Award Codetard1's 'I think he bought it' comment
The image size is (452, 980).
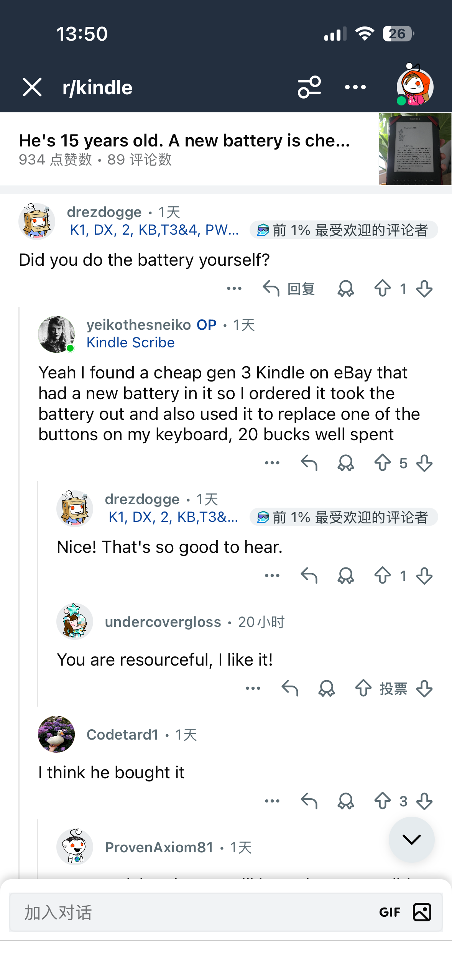(345, 801)
